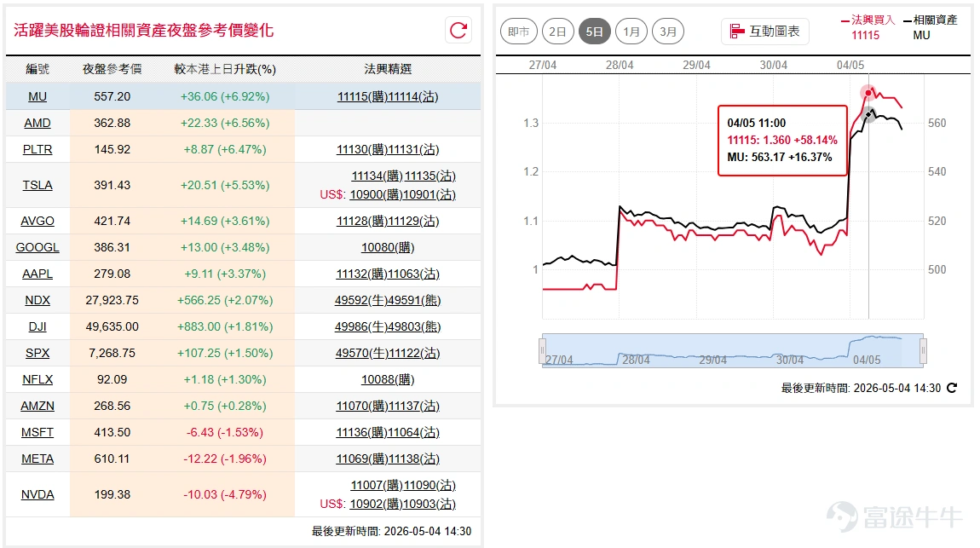The width and height of the screenshot is (980, 548).
Task: Adjust the left handle of chart range slider
Action: pos(543,350)
